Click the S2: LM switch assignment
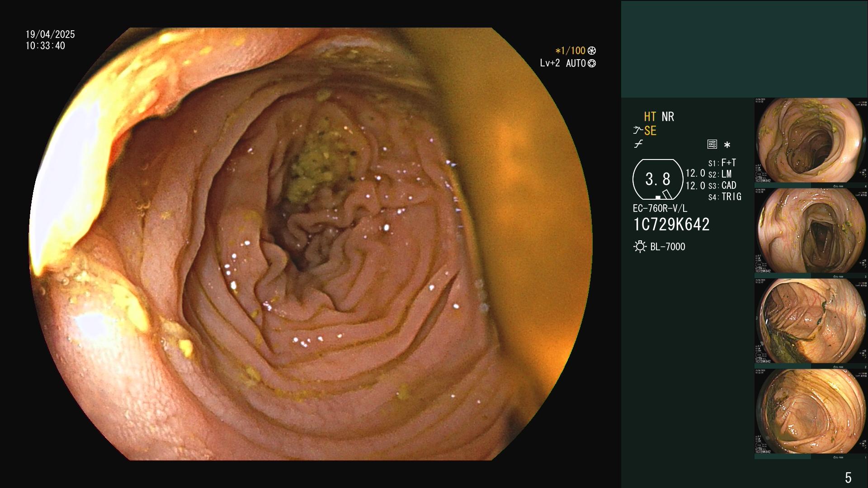Screen dimensions: 868x488 (720, 174)
